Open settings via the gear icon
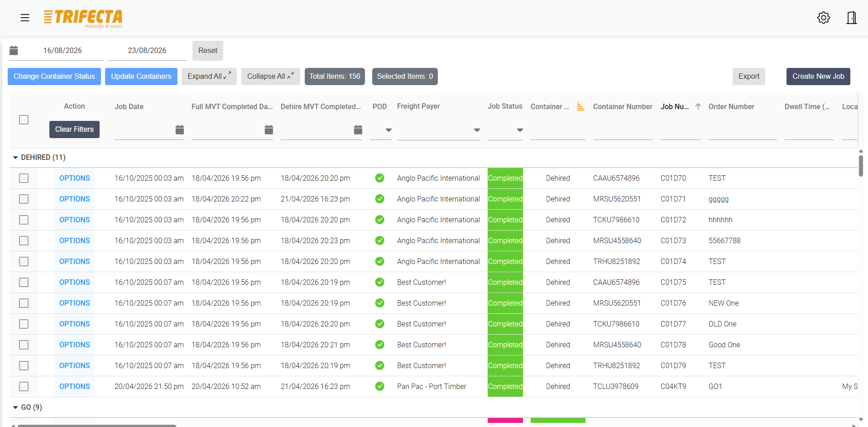 tap(823, 18)
